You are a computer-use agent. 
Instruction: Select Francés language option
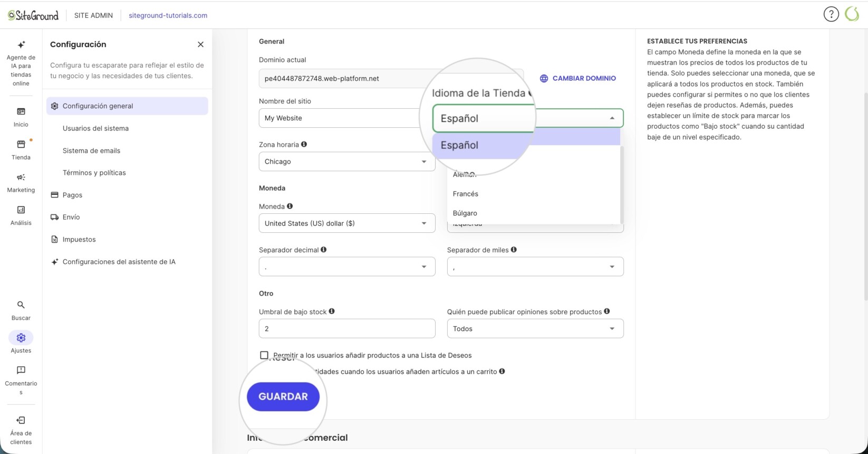click(534, 194)
